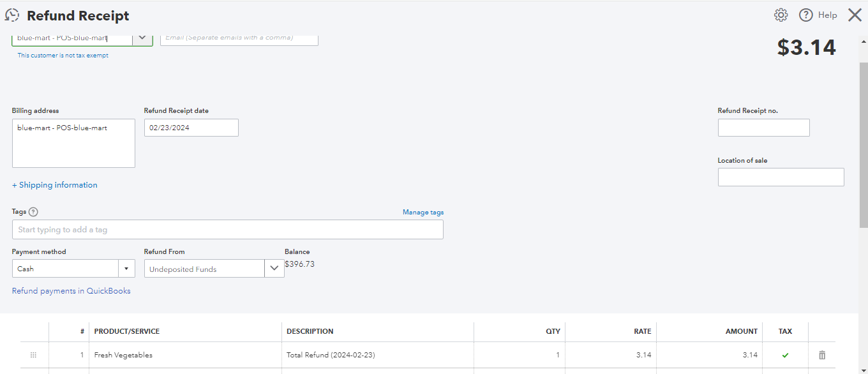Click the Help question mark icon
The height and width of the screenshot is (374, 868).
tap(806, 15)
